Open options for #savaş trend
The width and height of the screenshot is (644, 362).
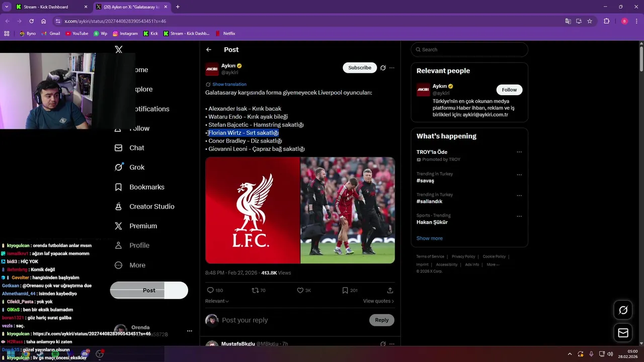519,175
